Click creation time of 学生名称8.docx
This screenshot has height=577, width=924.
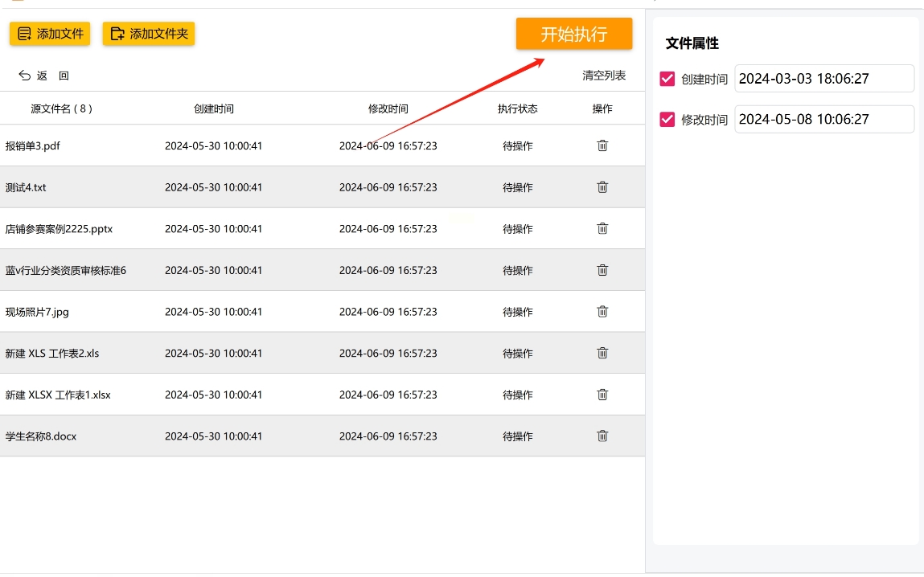[x=213, y=436]
